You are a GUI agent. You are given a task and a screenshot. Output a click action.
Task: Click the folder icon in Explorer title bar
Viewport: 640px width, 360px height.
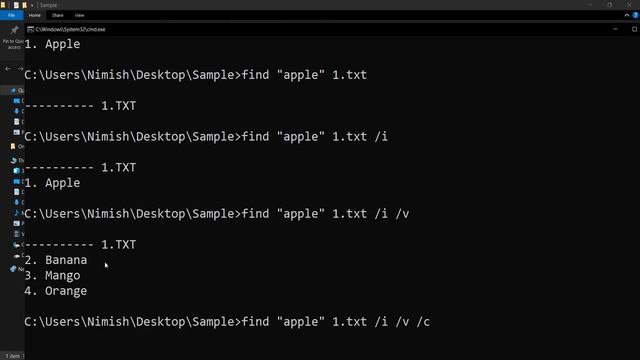click(3, 5)
